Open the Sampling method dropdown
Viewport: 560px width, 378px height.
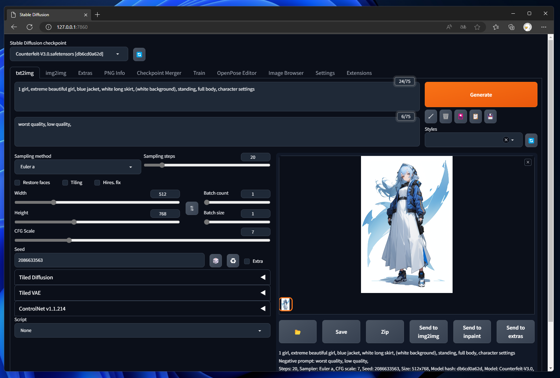point(78,167)
